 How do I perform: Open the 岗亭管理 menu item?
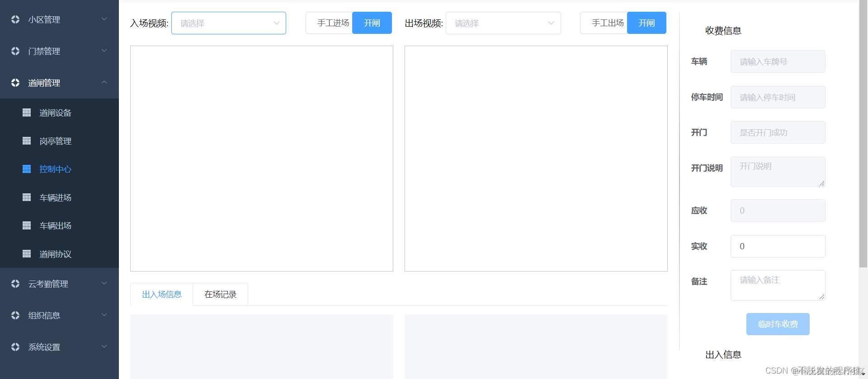click(x=59, y=141)
